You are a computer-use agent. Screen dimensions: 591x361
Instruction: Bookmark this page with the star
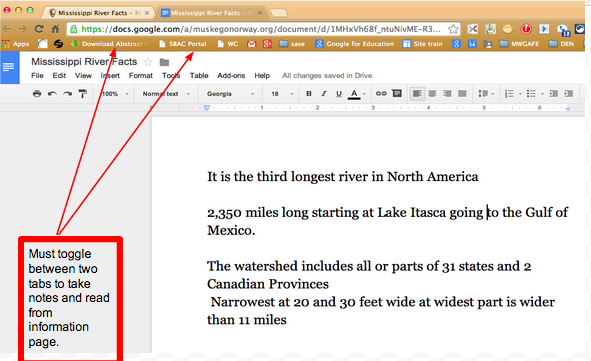pyautogui.click(x=453, y=29)
